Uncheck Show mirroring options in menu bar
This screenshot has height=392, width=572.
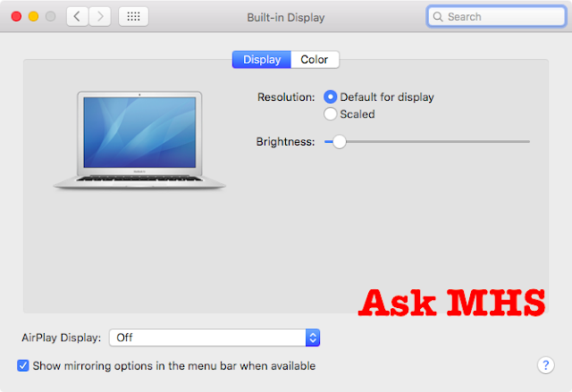(23, 365)
